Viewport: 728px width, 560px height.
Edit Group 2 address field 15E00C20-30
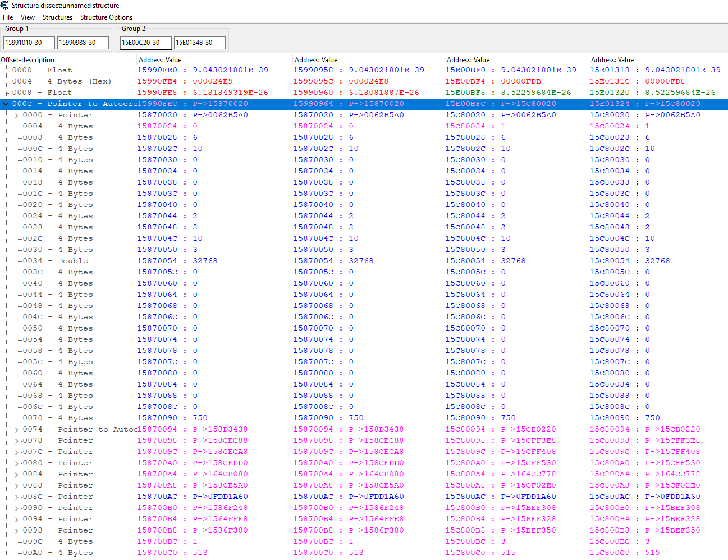[x=146, y=43]
